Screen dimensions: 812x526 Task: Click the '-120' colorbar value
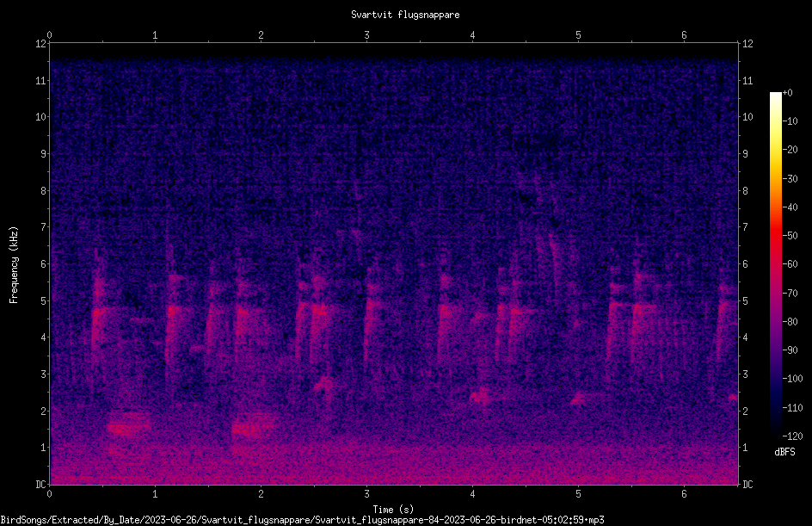tap(792, 436)
